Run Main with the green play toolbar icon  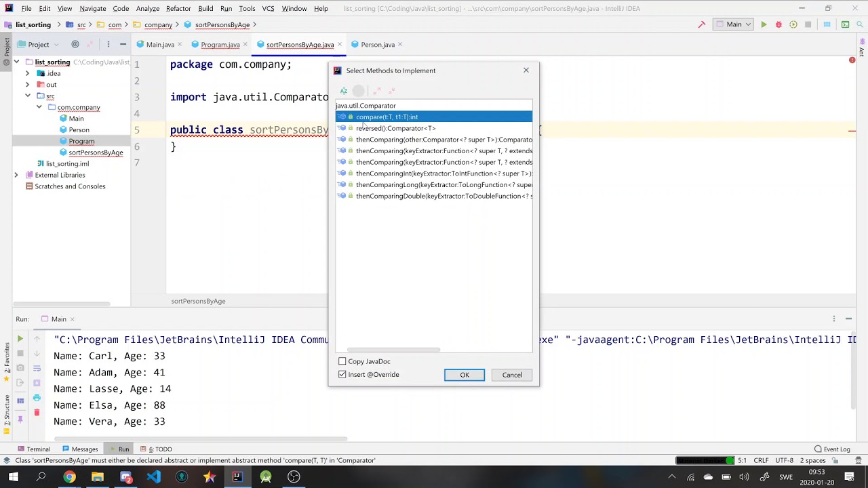point(764,24)
